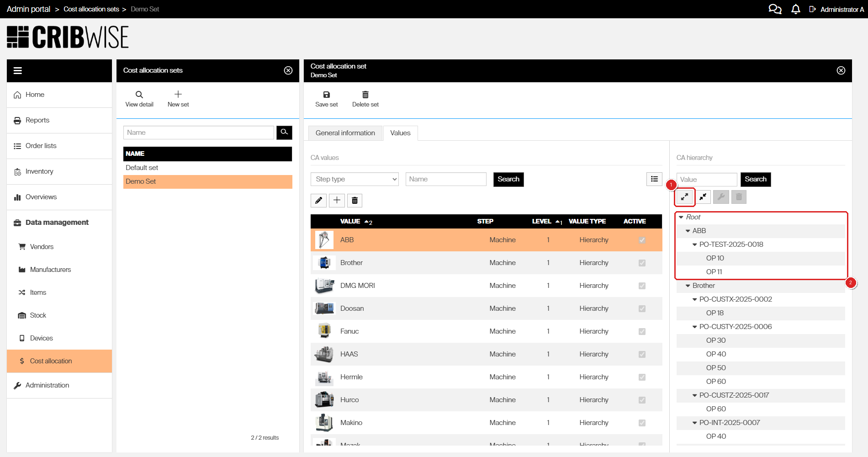Collapse the PO-CUSTY-2025-0006 node
The width and height of the screenshot is (868, 457).
695,327
